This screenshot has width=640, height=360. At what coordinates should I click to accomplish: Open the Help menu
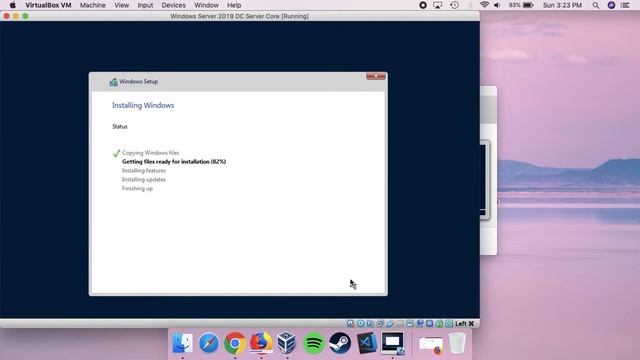[234, 5]
